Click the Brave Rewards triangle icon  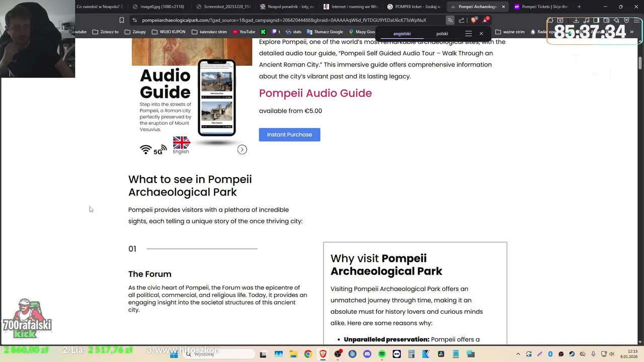tap(485, 20)
